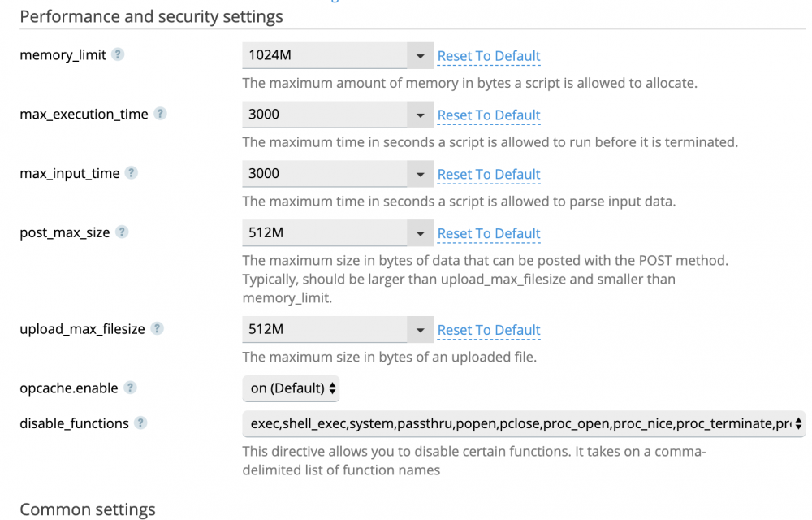
Task: Reset upload_max_filesize to default
Action: tap(489, 330)
